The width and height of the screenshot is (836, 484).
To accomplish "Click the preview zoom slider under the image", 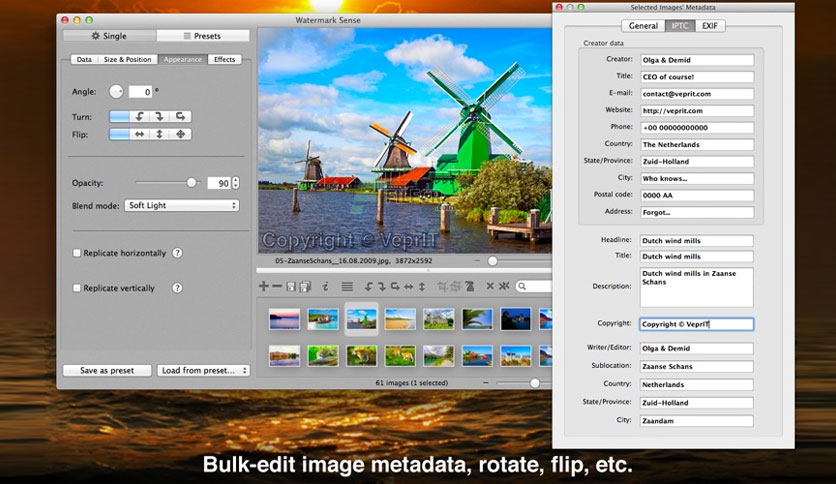I will [x=493, y=261].
